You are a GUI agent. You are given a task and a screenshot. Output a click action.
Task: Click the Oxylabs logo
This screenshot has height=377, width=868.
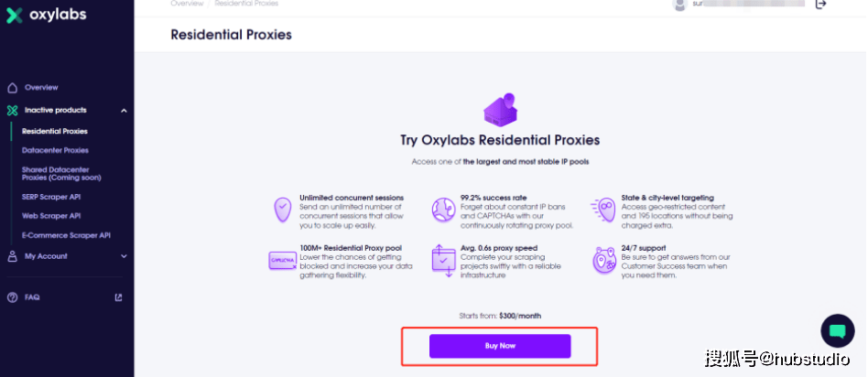coord(45,16)
